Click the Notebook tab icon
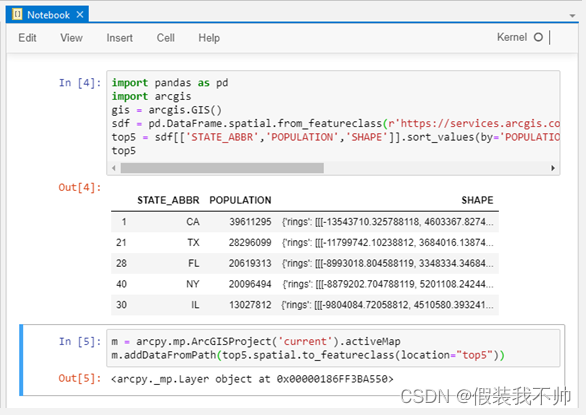586x415 pixels. [x=17, y=14]
